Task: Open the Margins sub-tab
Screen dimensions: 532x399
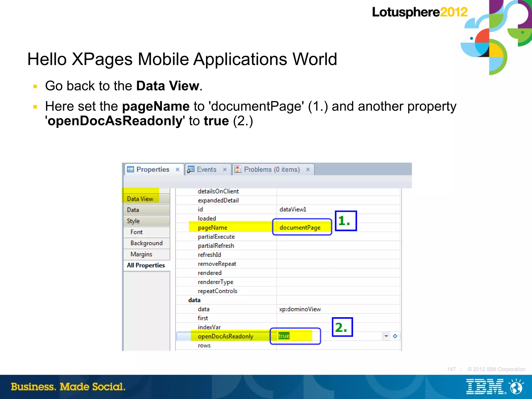Action: pyautogui.click(x=146, y=254)
